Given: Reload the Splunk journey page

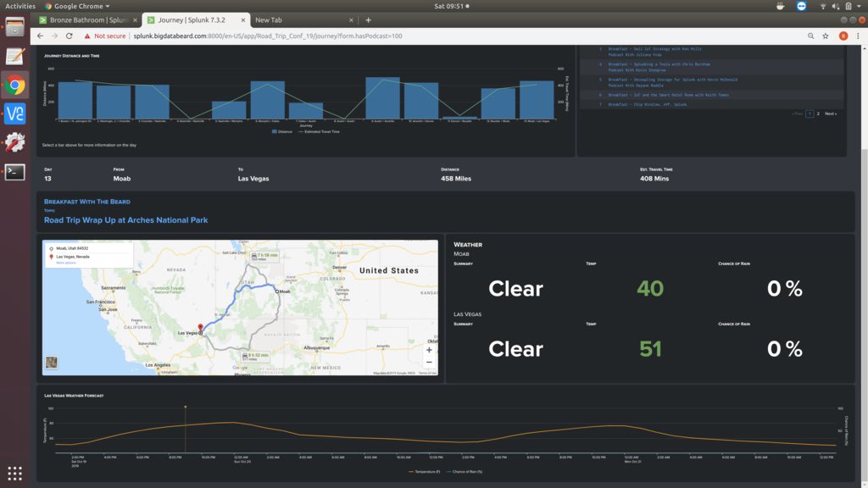Looking at the screenshot, I should 70,36.
